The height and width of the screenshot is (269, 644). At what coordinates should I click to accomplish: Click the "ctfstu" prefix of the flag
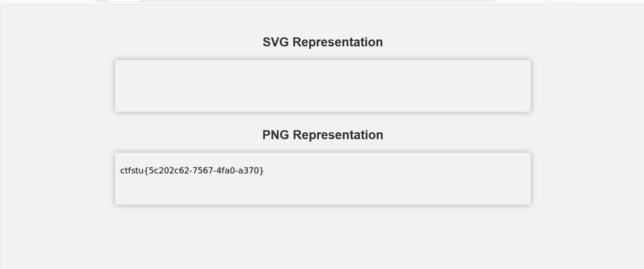[x=132, y=171]
